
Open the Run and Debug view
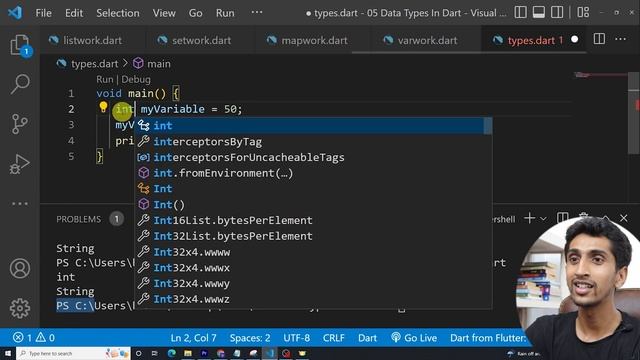click(20, 164)
